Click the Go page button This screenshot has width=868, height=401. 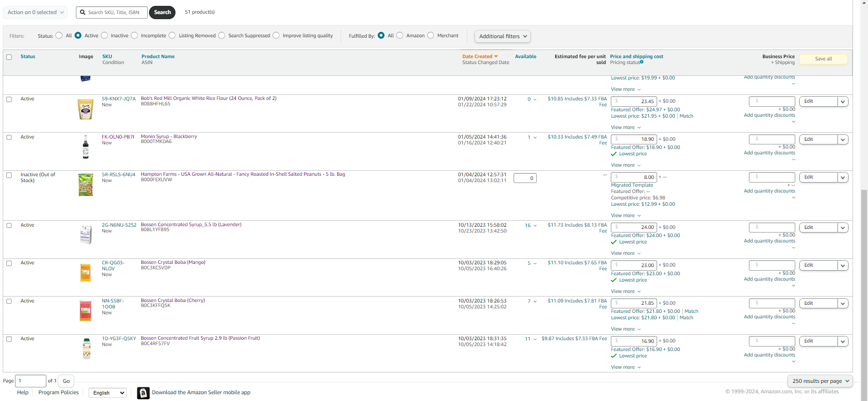click(66, 381)
